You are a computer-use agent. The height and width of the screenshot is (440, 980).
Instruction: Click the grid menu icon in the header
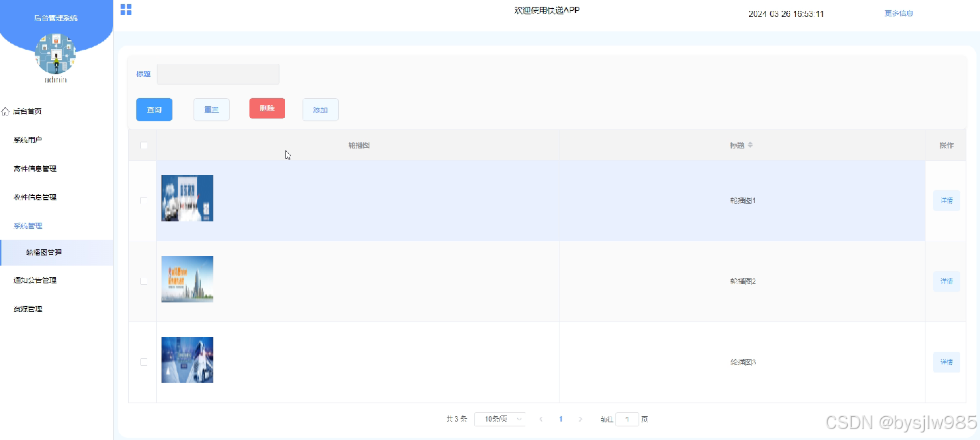pos(126,10)
